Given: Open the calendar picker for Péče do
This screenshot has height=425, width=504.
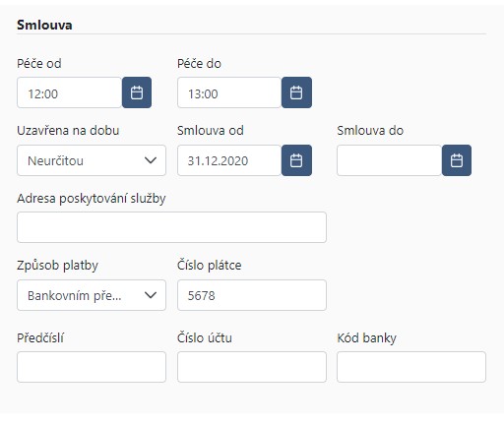Looking at the screenshot, I should pyautogui.click(x=296, y=92).
